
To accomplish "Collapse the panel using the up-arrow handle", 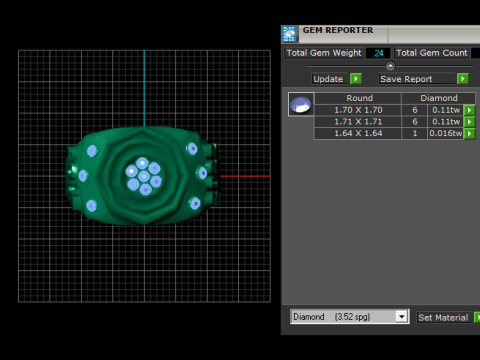I will pyautogui.click(x=390, y=66).
